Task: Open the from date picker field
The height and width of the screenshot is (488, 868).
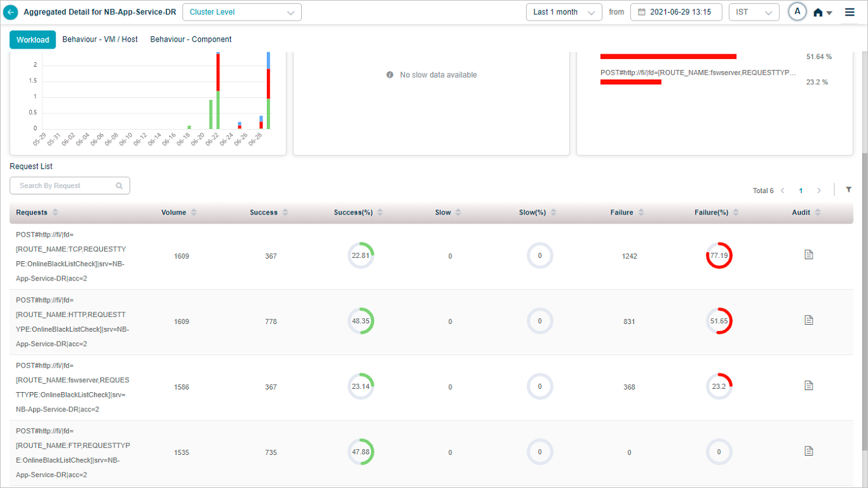Action: tap(676, 12)
